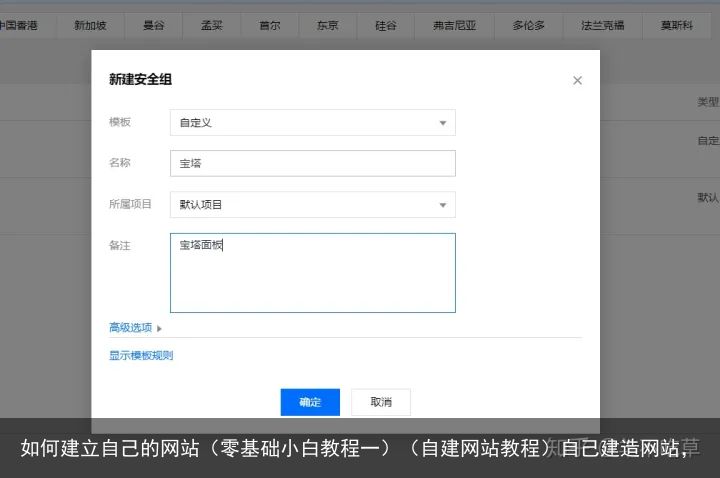Switch to the 东京 region tab

coord(327,26)
